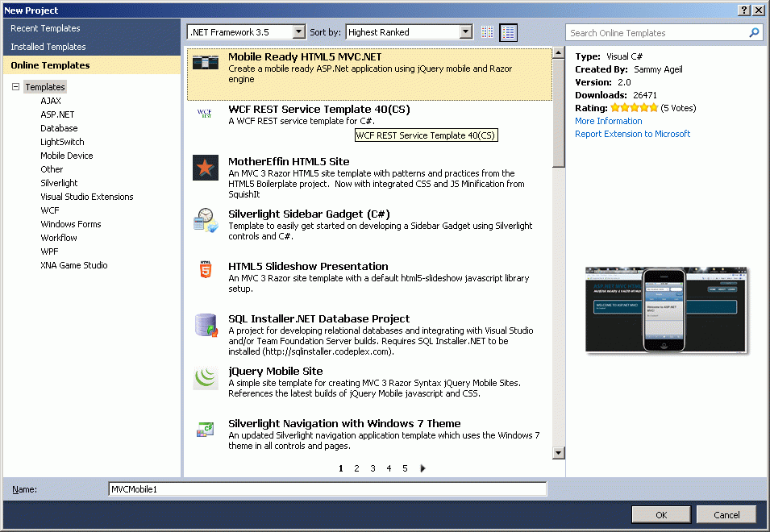770x532 pixels.
Task: Click the scroll up arrow of template list
Action: click(558, 53)
